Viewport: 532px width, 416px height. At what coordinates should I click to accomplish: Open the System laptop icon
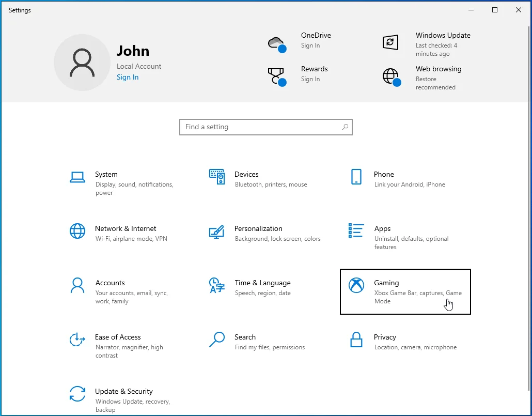[x=77, y=177]
